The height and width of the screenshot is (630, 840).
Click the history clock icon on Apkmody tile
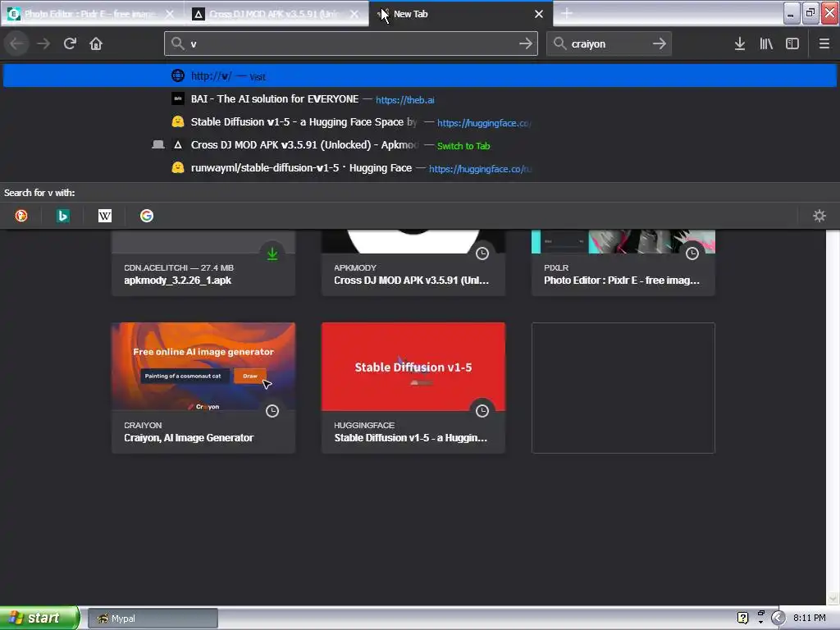click(482, 253)
